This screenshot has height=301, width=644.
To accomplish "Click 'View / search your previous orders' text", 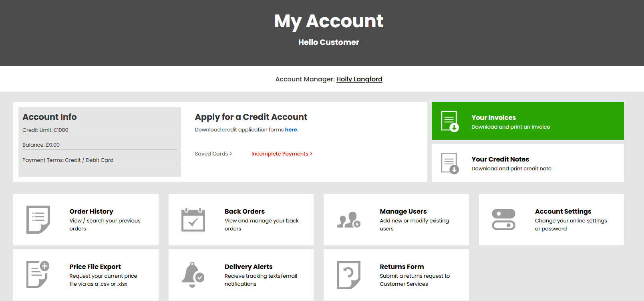I will pos(105,224).
